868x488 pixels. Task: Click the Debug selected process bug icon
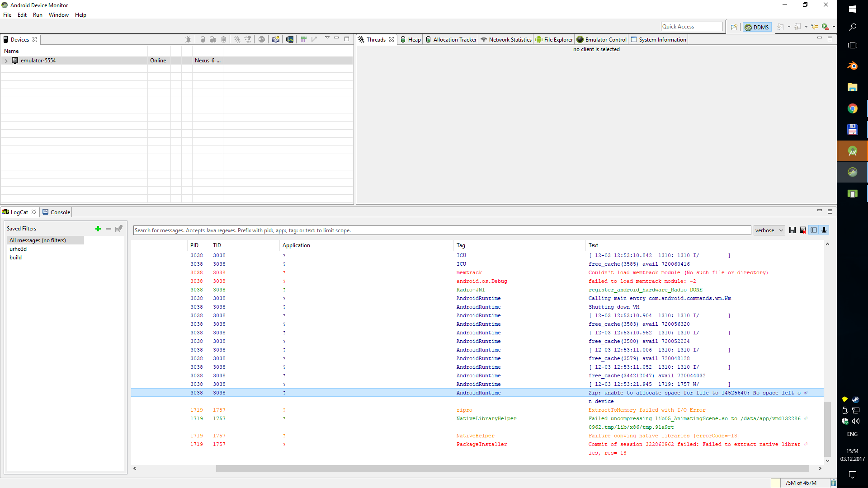point(189,39)
